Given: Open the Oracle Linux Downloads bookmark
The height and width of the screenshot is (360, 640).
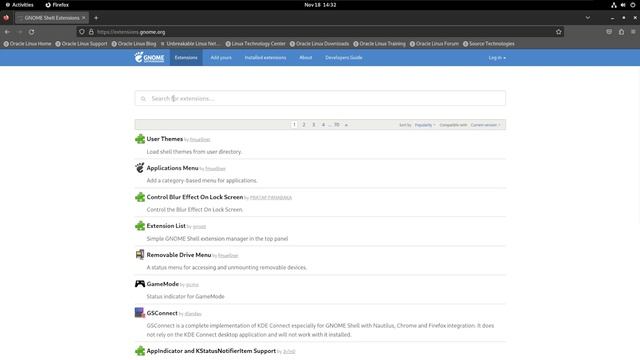Looking at the screenshot, I should [319, 44].
